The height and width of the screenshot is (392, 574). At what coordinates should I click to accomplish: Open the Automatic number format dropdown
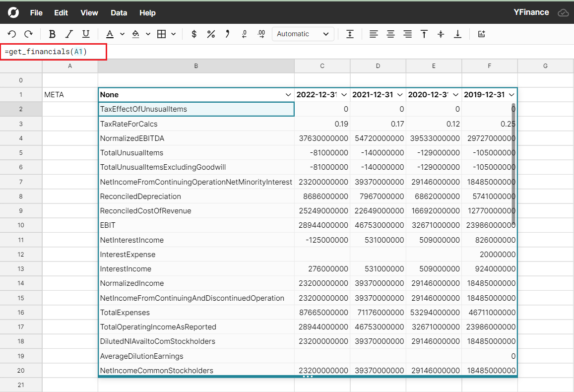coord(303,34)
